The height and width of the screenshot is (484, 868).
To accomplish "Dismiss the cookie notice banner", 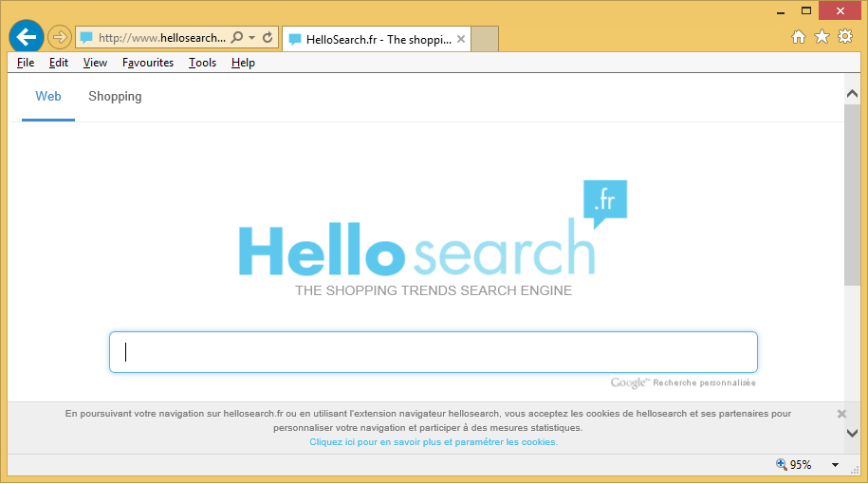I will click(x=841, y=414).
